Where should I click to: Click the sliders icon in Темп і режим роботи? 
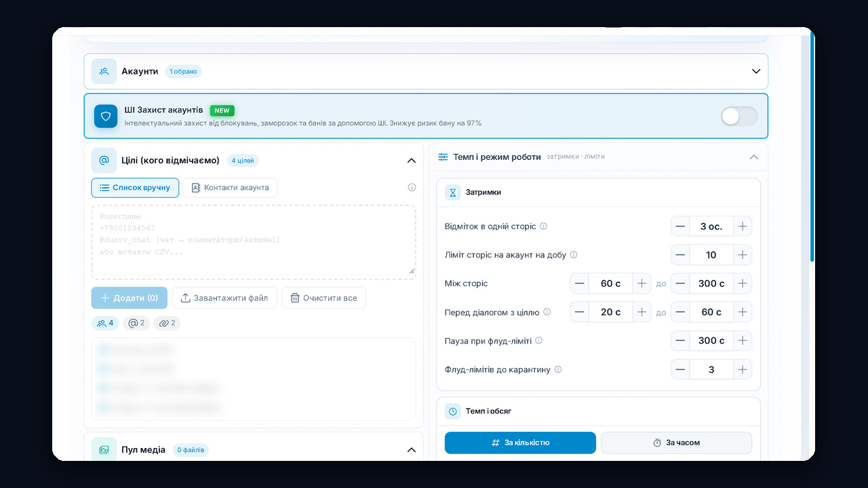[443, 157]
